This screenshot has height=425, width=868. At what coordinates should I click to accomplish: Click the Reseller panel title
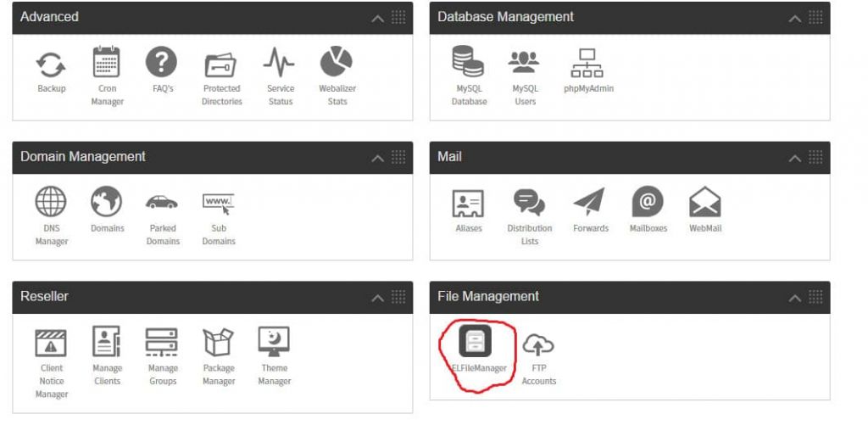point(44,296)
